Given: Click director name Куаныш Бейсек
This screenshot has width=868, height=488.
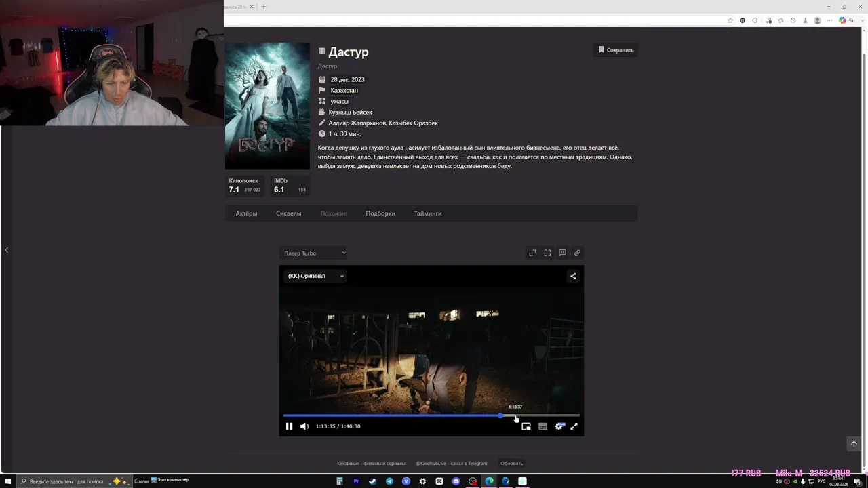Looking at the screenshot, I should (x=351, y=113).
